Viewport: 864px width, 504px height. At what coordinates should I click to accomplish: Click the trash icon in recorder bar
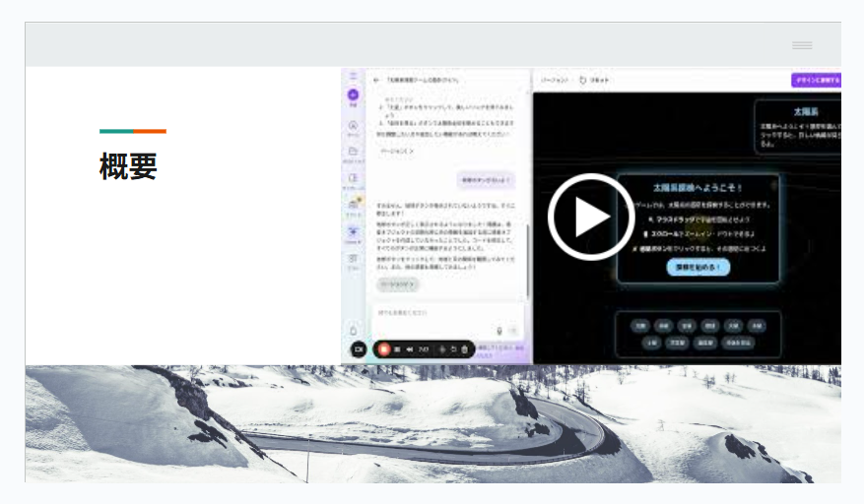coord(465,348)
